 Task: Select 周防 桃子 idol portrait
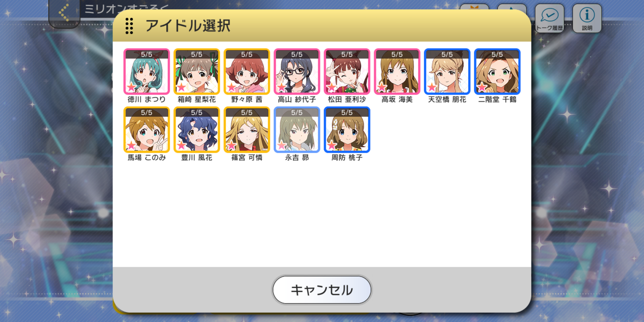tap(347, 130)
